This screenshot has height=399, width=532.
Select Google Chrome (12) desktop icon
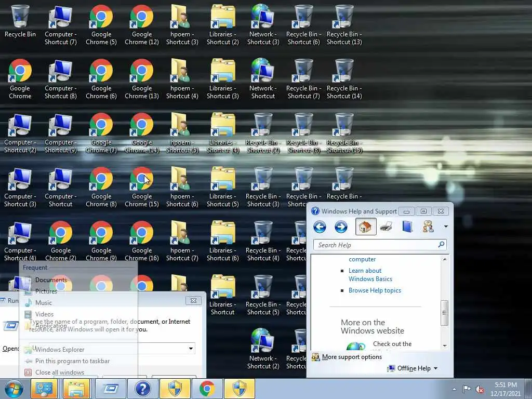(141, 25)
